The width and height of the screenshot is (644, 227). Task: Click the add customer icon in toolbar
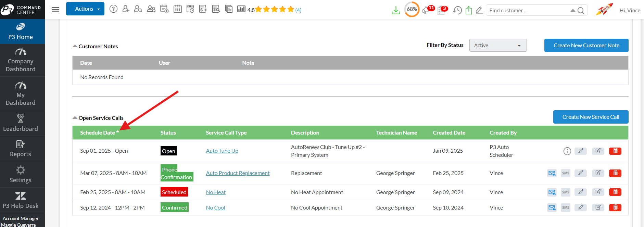pos(126,9)
